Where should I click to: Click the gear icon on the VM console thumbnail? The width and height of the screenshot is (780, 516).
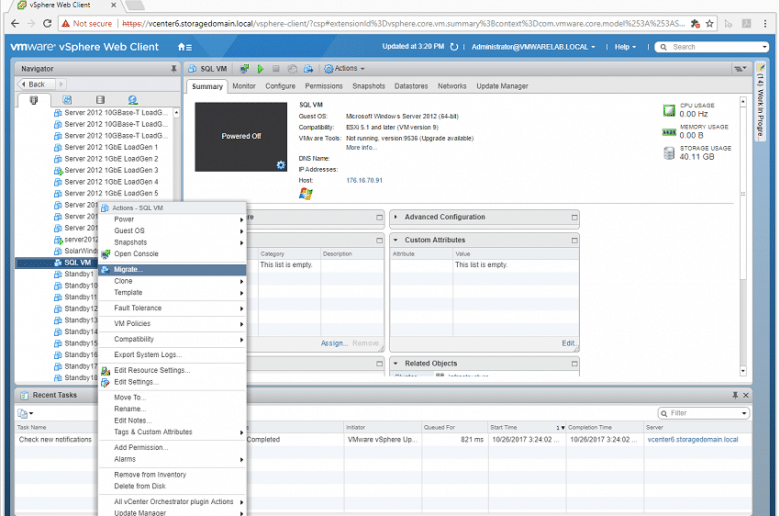[281, 165]
